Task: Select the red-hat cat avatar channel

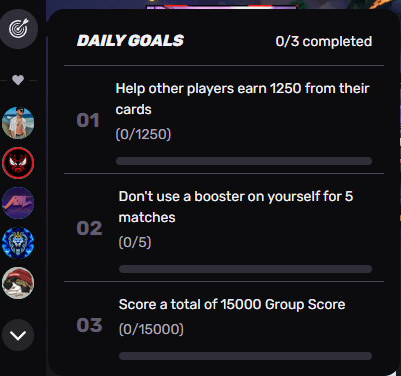Action: [18, 283]
